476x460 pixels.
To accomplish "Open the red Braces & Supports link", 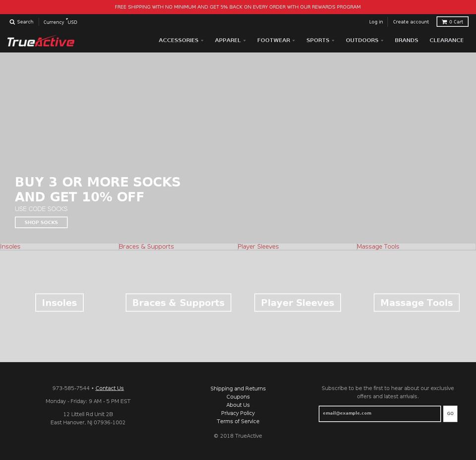I will point(146,247).
